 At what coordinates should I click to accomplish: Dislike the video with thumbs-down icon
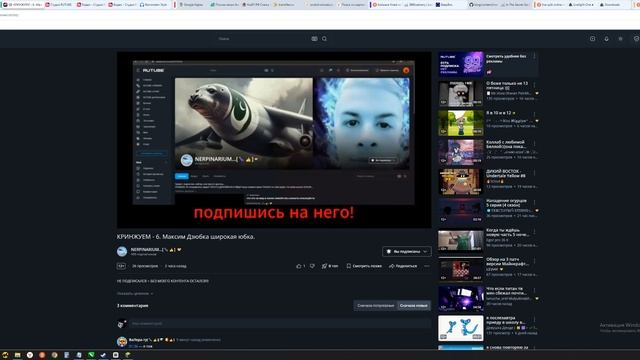coord(312,266)
